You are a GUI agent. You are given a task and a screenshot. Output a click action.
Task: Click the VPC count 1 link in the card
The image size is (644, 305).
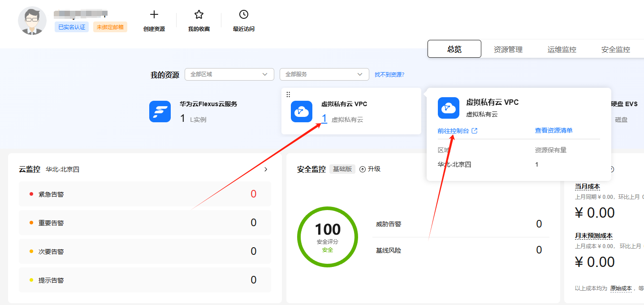pos(324,119)
